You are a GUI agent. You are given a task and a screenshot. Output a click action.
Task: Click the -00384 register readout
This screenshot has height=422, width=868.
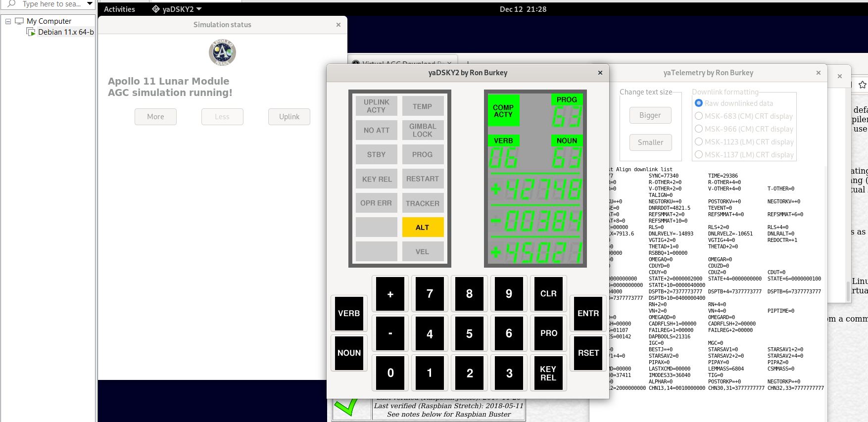pos(535,221)
